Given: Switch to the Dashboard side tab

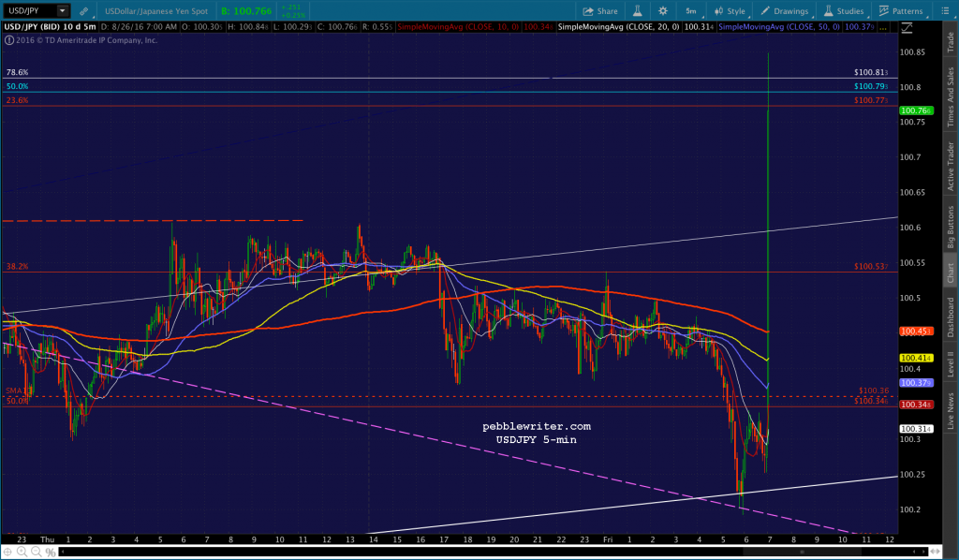Looking at the screenshot, I should [951, 317].
